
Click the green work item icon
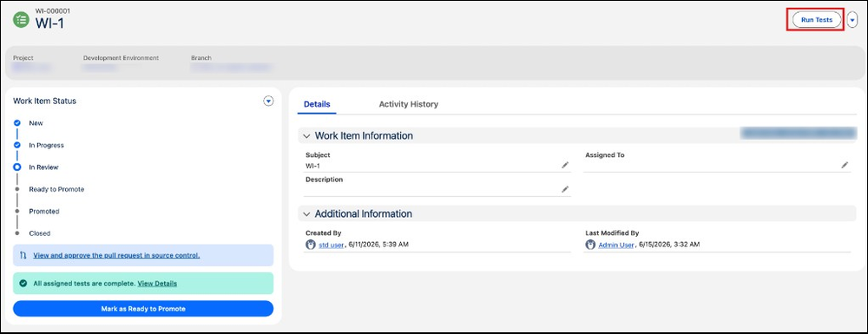coord(21,20)
